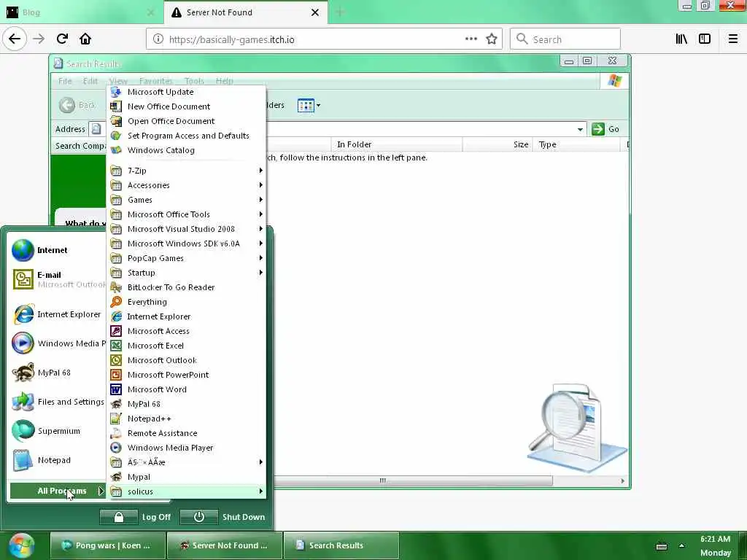Launch Microsoft Excel

click(x=186, y=346)
